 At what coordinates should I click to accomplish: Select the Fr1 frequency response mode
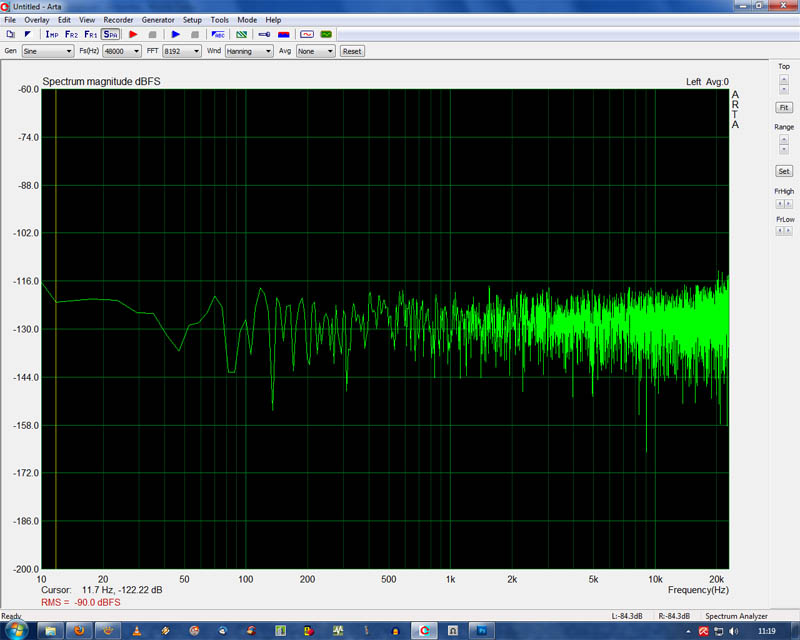pyautogui.click(x=90, y=34)
